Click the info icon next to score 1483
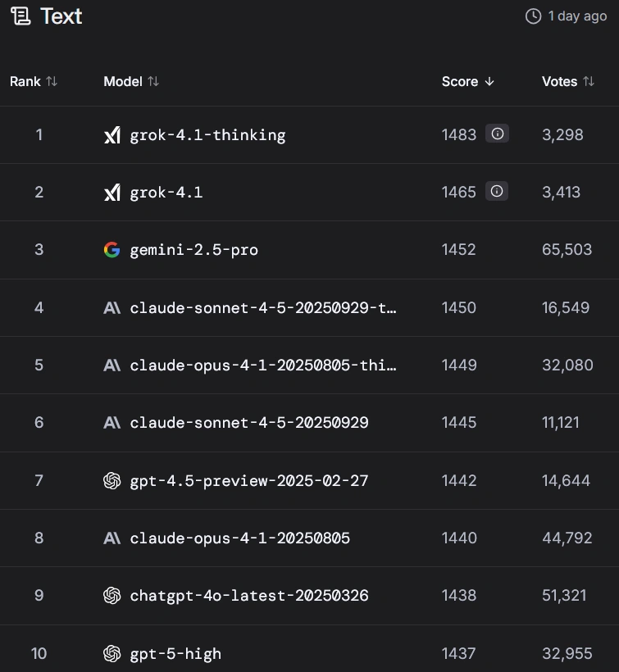This screenshot has height=672, width=619. [497, 134]
